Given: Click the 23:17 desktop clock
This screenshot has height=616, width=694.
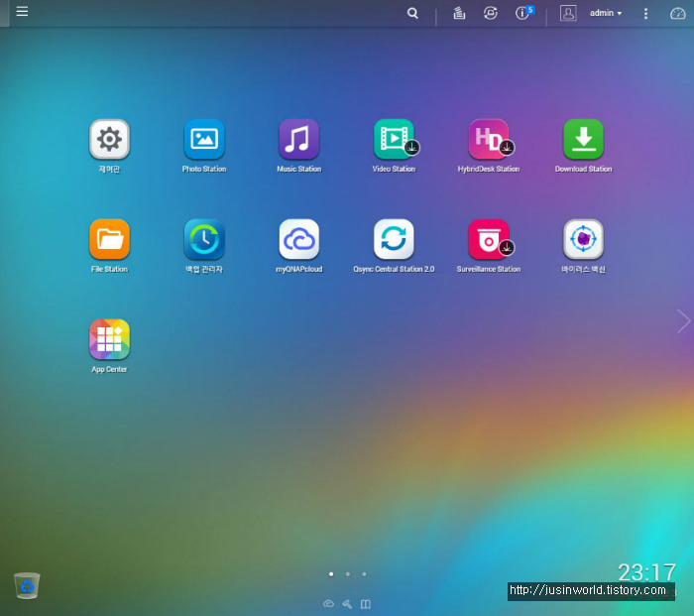Looking at the screenshot, I should (x=647, y=572).
